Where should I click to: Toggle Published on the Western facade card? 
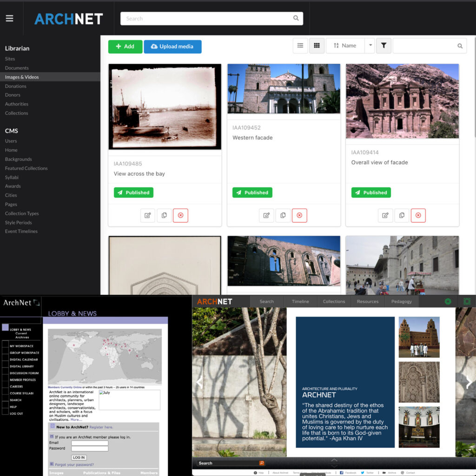[252, 192]
